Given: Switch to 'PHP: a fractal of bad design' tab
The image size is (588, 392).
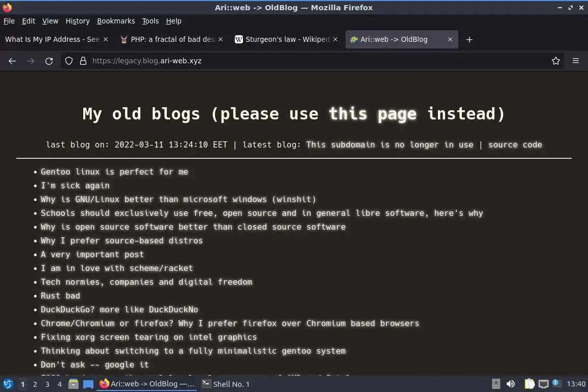Looking at the screenshot, I should (x=172, y=39).
